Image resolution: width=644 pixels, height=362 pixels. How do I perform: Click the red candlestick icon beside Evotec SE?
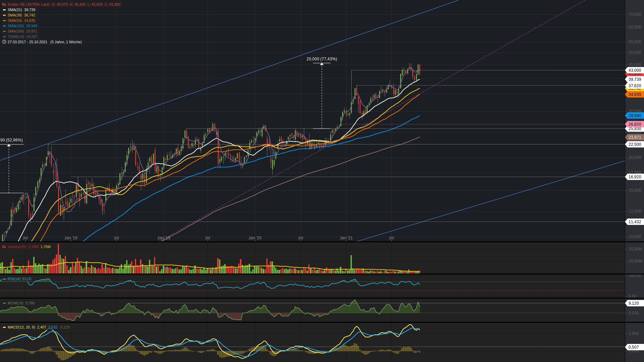4,4
